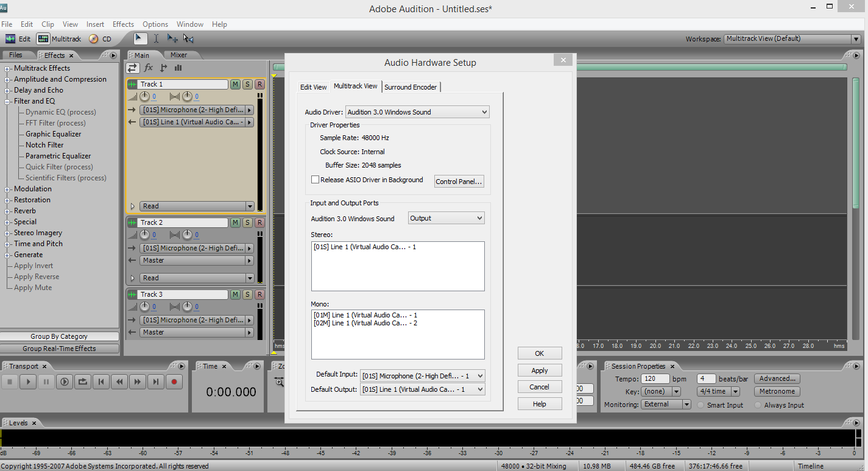Close the Levels panel
This screenshot has width=868, height=471.
click(34, 423)
